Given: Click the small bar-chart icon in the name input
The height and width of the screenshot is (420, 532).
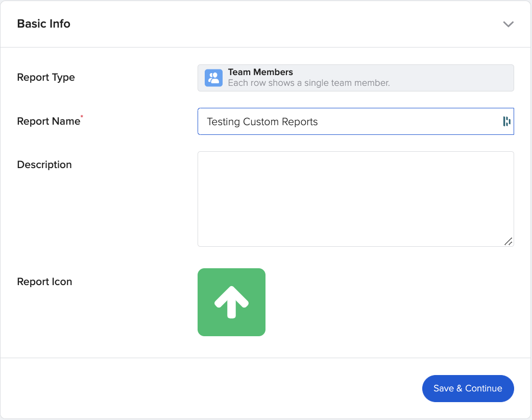Looking at the screenshot, I should [x=506, y=121].
